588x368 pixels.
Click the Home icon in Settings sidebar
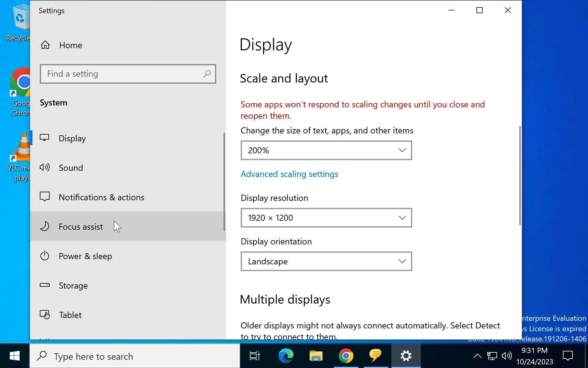45,45
